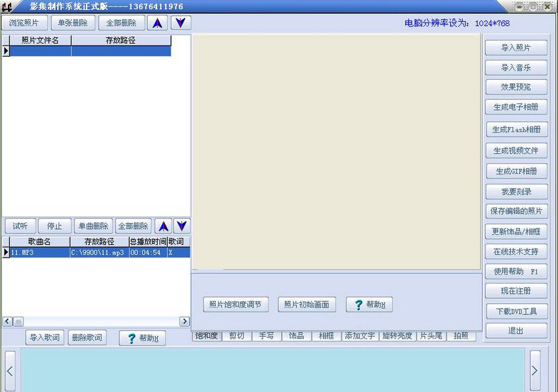Click 停止 to stop playback
Screen dimensions: 558x392
point(55,226)
